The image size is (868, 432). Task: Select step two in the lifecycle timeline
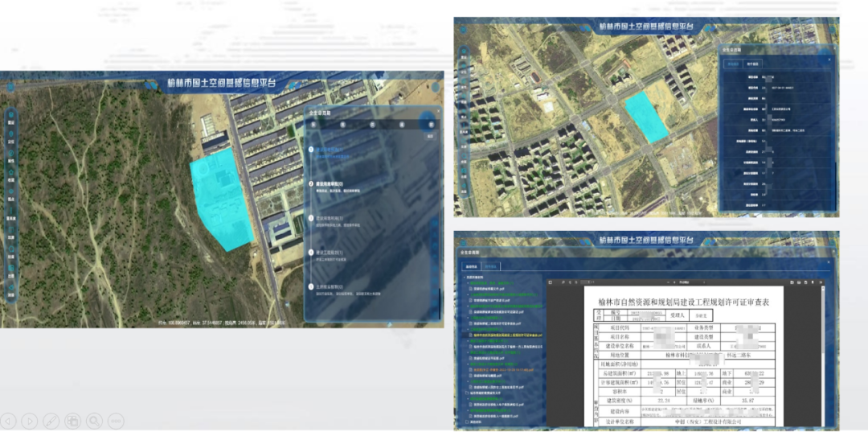[x=312, y=184]
